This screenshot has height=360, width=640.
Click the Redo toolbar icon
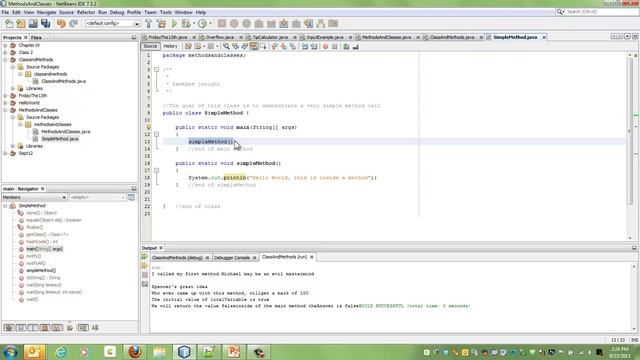pos(73,24)
